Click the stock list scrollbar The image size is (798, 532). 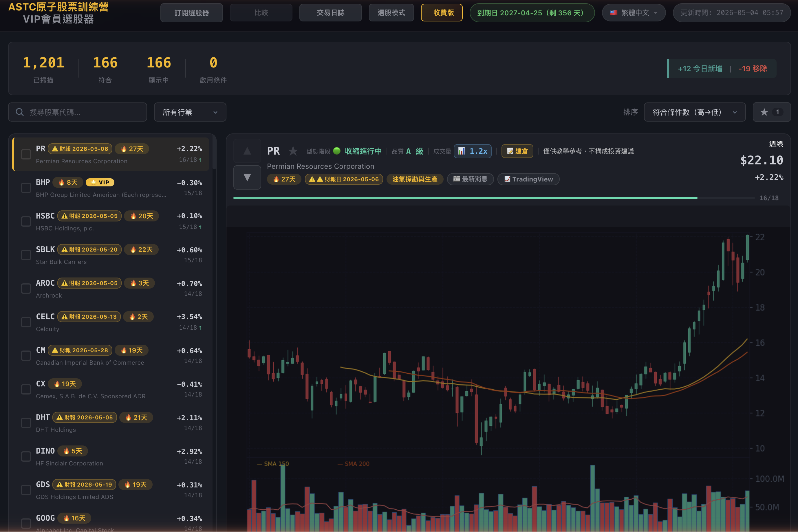click(214, 152)
